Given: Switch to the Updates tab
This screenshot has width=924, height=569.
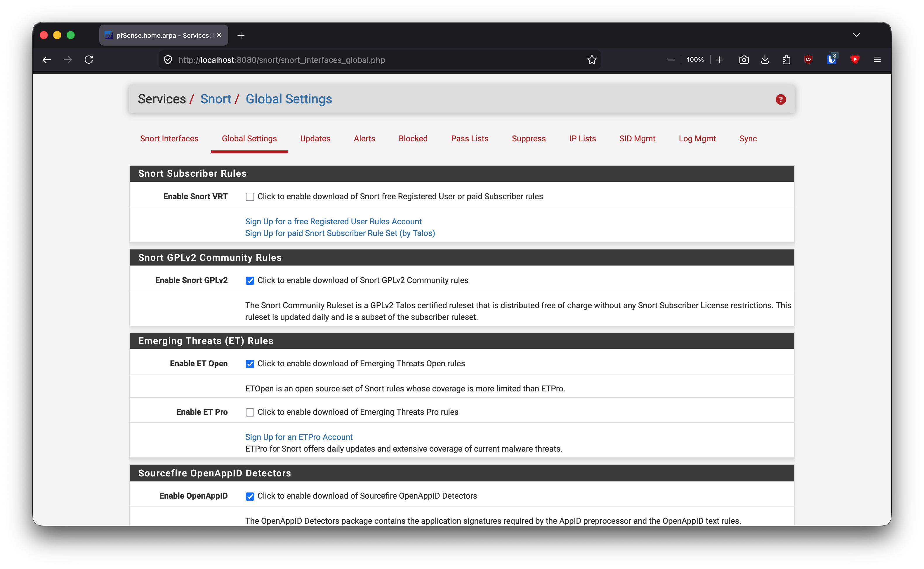Looking at the screenshot, I should coord(315,138).
